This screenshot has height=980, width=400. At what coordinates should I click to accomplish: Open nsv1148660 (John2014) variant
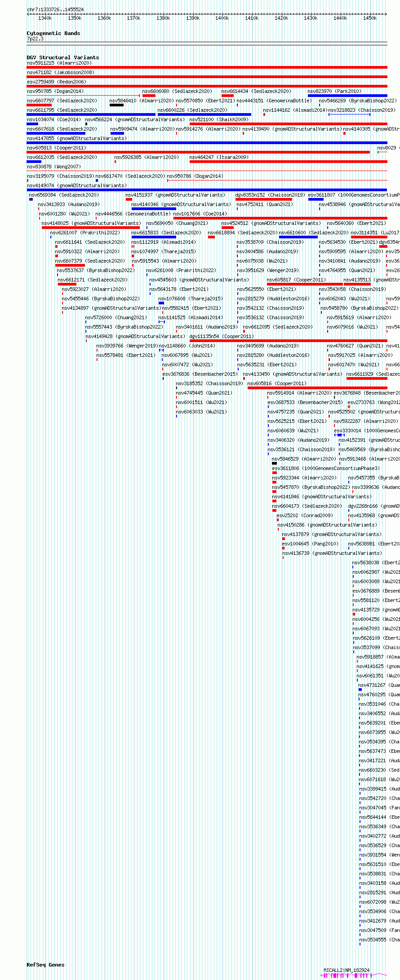161,350
